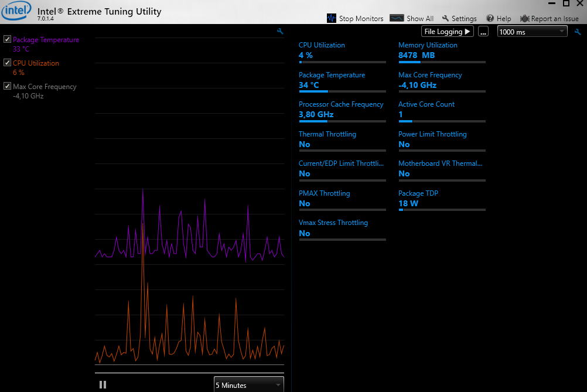Open the 5 Minutes time range dropdown
Viewport: 587px width, 392px height.
(x=248, y=385)
